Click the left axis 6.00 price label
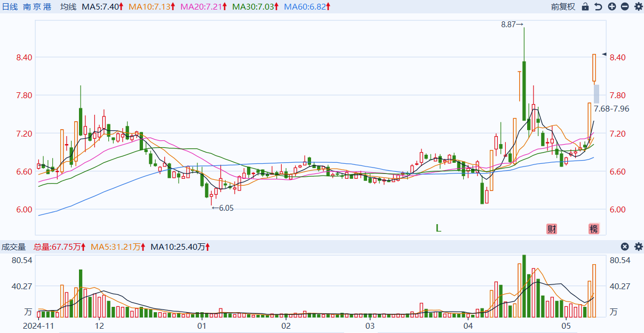 25,209
